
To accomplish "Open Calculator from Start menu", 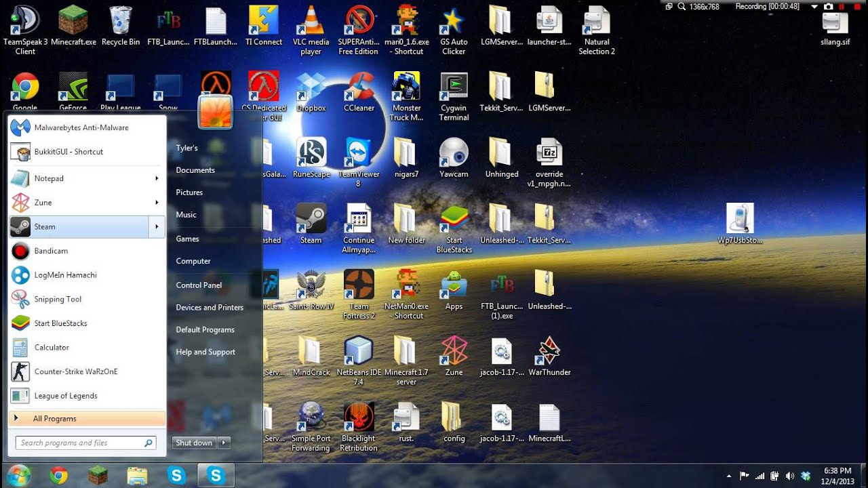I will (x=87, y=348).
